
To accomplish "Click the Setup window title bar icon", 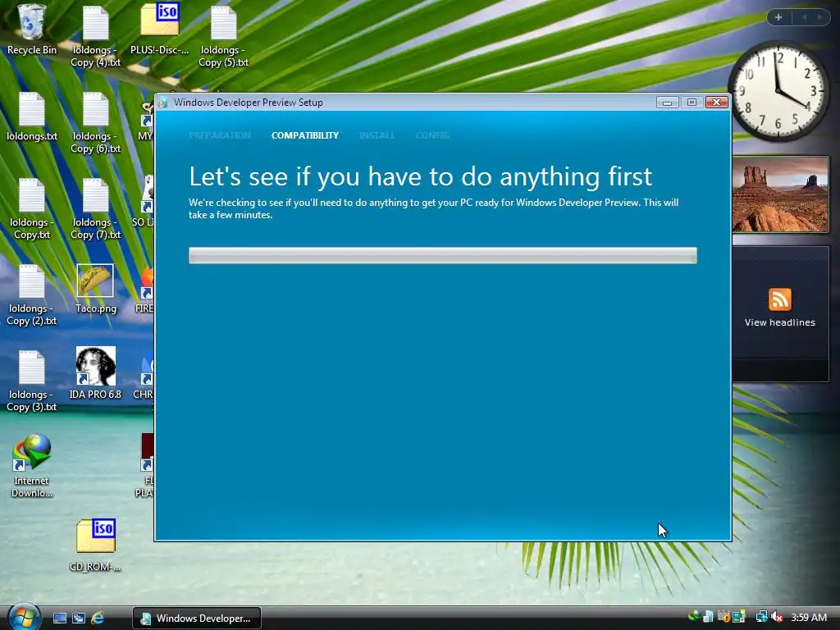I will coord(163,103).
